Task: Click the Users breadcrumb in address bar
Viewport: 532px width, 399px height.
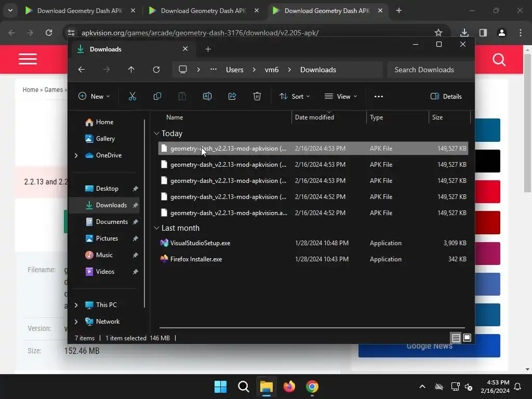Action: point(235,70)
